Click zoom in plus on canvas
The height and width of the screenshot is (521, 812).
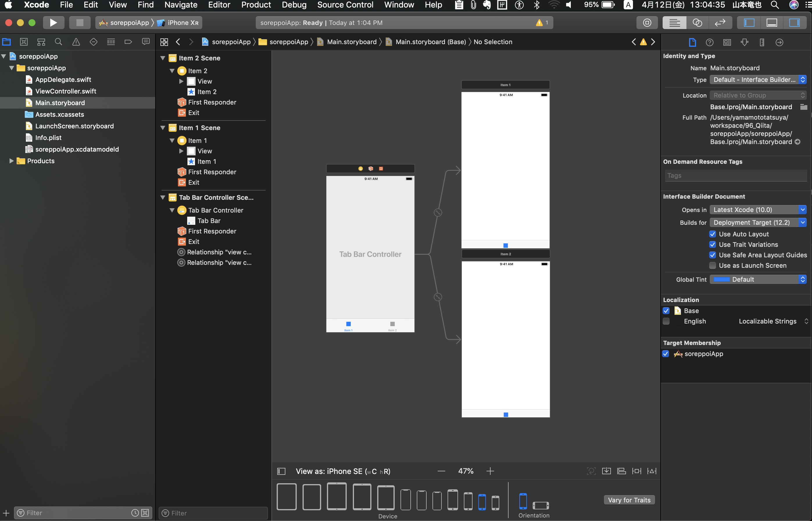coord(490,471)
